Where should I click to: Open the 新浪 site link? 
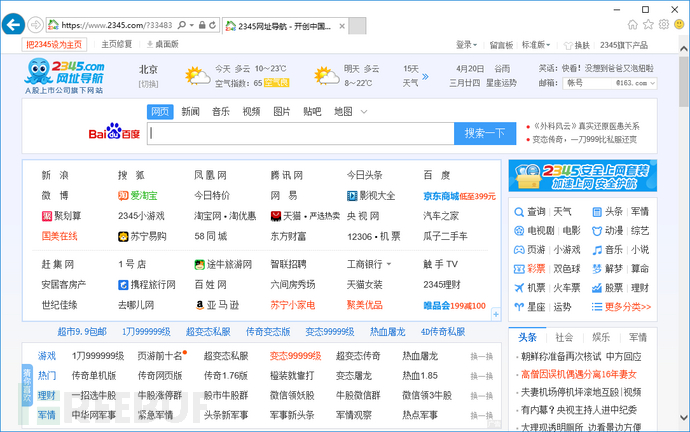click(55, 175)
